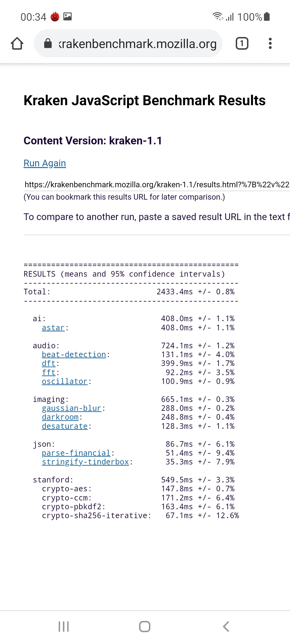The width and height of the screenshot is (290, 644).
Task: Tap the image notification icon
Action: click(x=67, y=17)
